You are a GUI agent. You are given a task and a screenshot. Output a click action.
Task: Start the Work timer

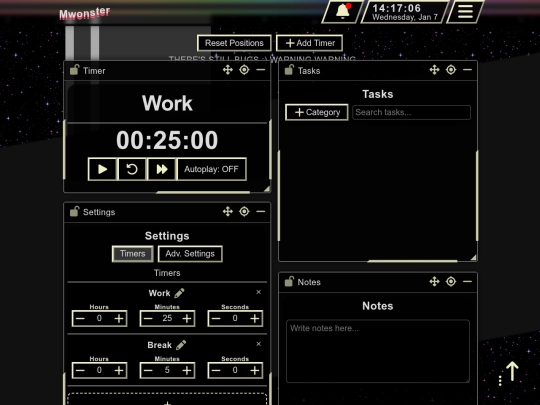point(102,169)
